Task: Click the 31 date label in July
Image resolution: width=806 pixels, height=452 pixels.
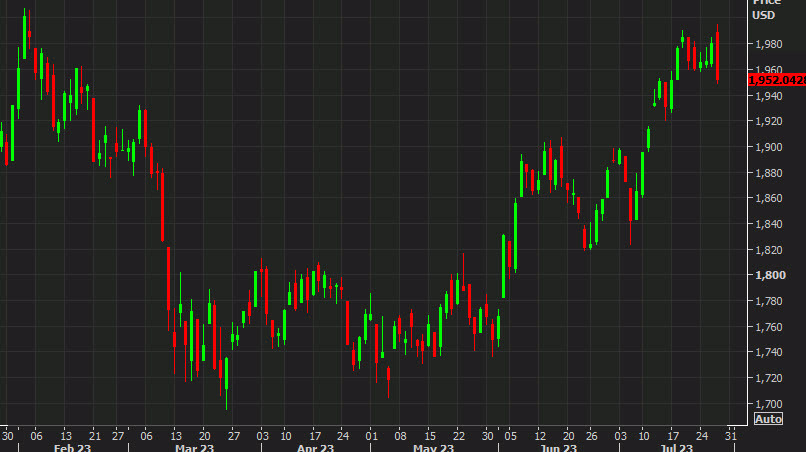Action: click(730, 436)
